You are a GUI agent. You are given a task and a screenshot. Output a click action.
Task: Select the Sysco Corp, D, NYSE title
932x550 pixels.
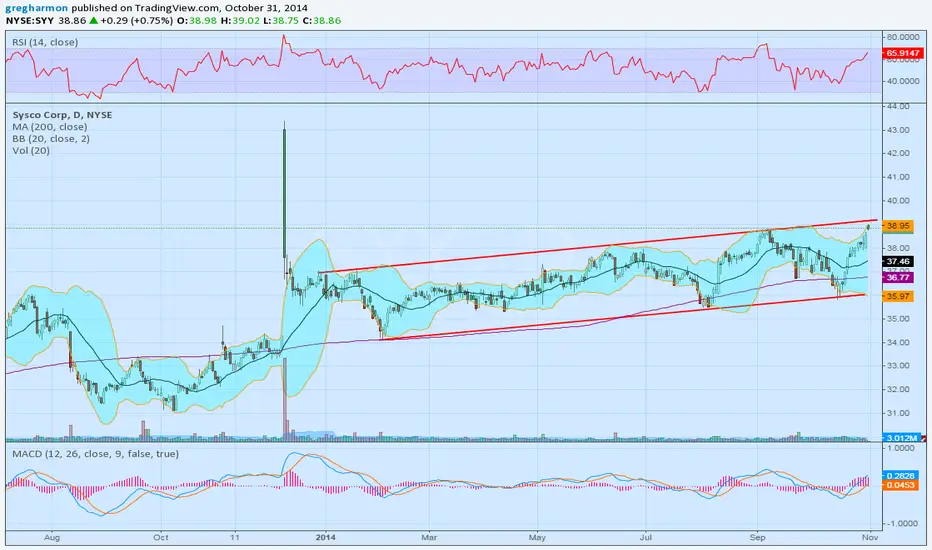click(x=62, y=115)
